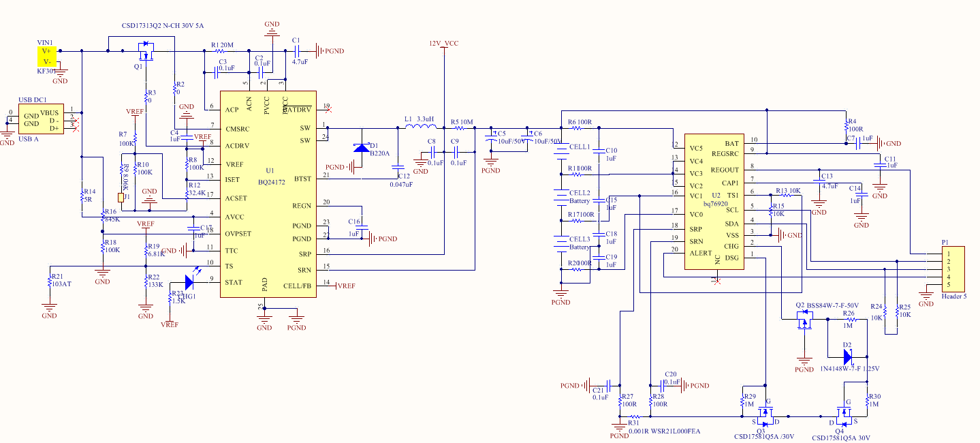
Task: Select the Header 5 label
Action: (953, 296)
